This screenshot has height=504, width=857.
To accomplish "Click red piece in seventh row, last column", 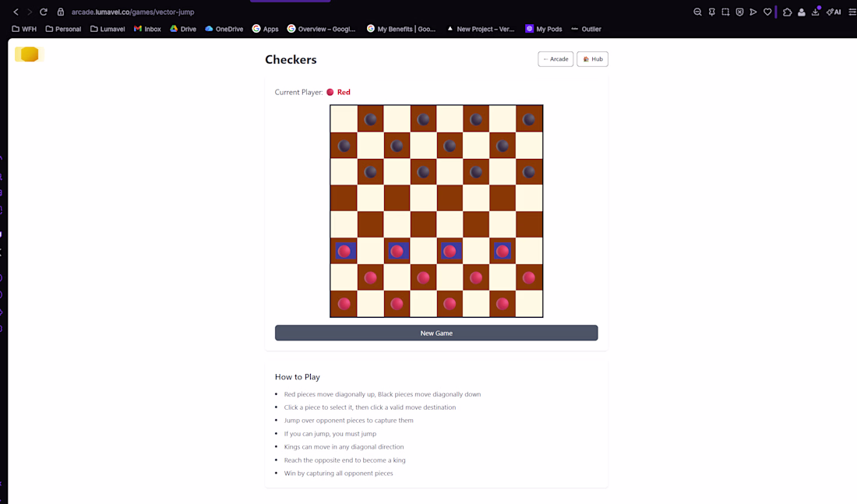I will point(528,277).
